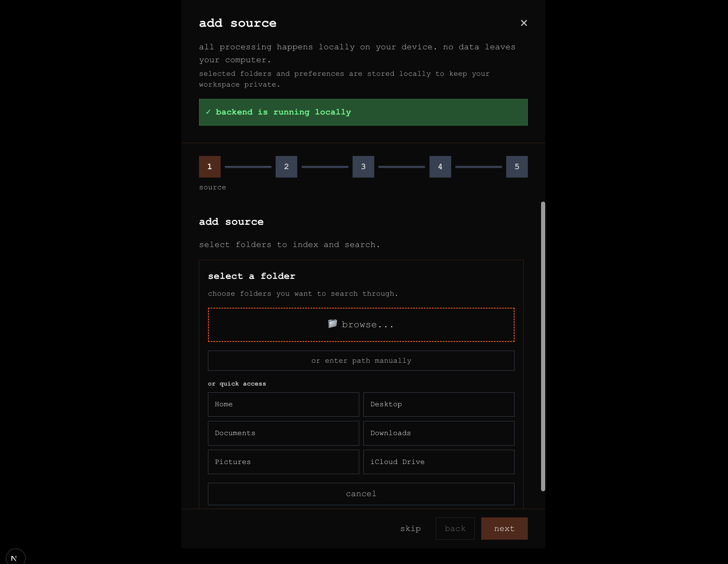The height and width of the screenshot is (564, 728).
Task: Click the enter path manually field
Action: [x=361, y=361]
